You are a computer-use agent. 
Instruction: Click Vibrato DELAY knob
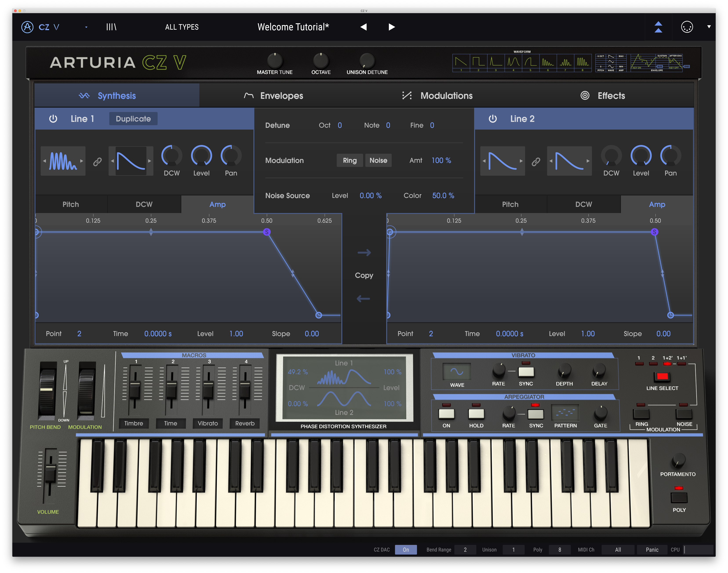(599, 370)
